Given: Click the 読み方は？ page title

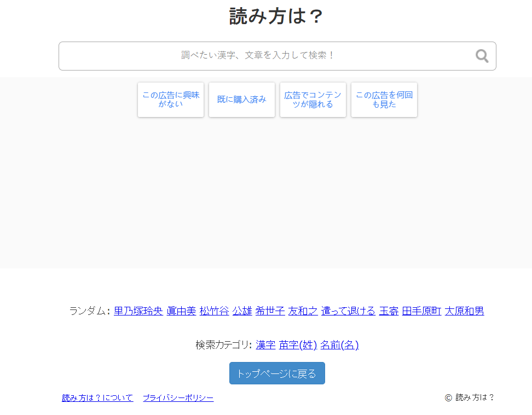Looking at the screenshot, I should [x=276, y=16].
